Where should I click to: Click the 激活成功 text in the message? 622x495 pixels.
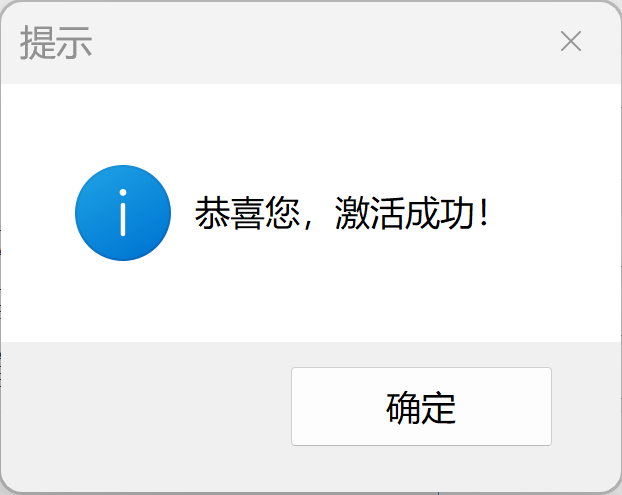405,213
